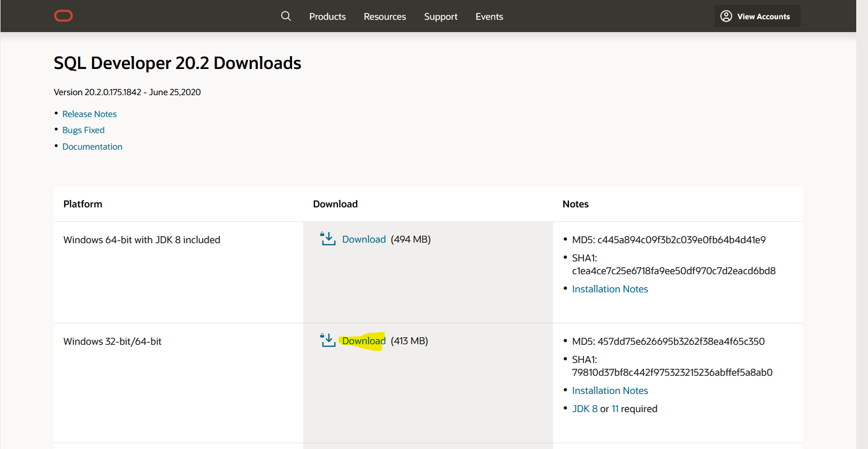
Task: Open the JDK 11 link
Action: (615, 409)
